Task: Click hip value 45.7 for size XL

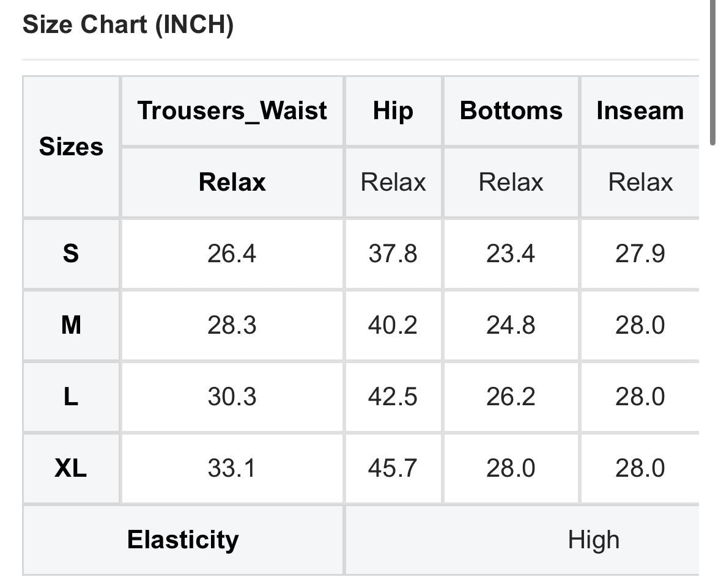Action: (x=393, y=469)
